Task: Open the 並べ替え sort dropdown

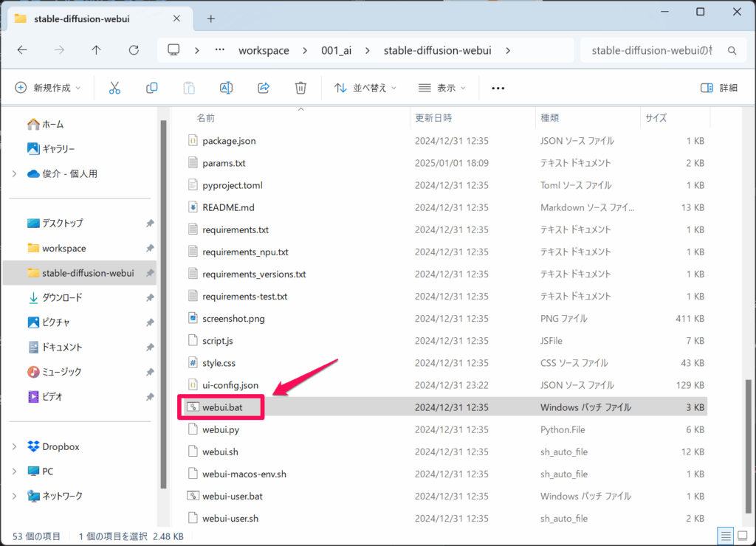Action: coord(365,88)
